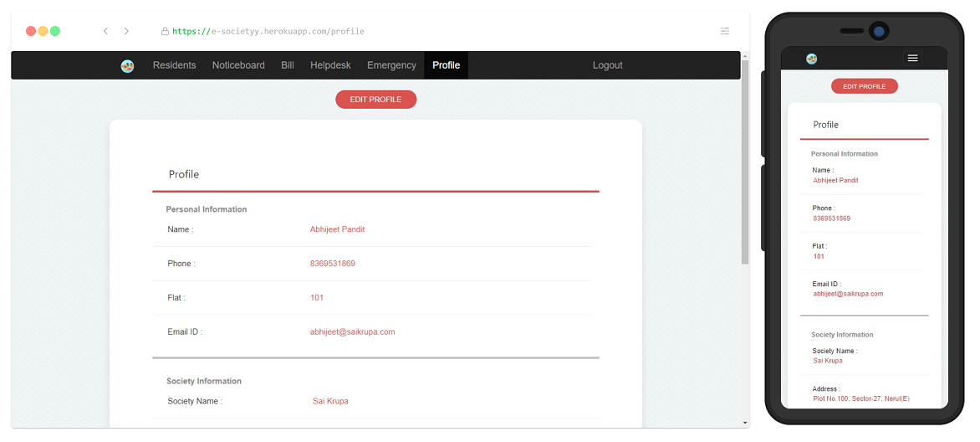
Task: Click the Profile heading in desktop card
Action: point(184,174)
